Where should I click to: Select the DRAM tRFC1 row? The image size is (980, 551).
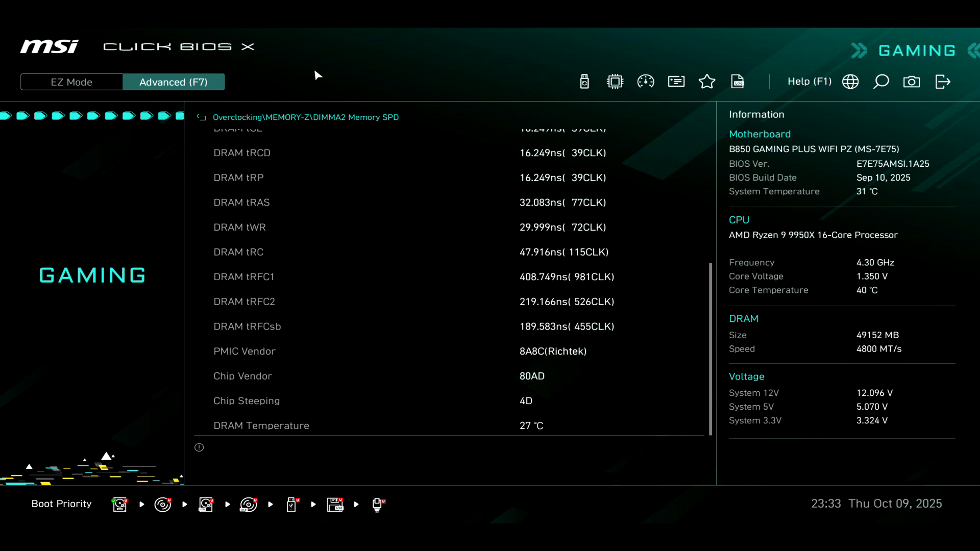[449, 277]
